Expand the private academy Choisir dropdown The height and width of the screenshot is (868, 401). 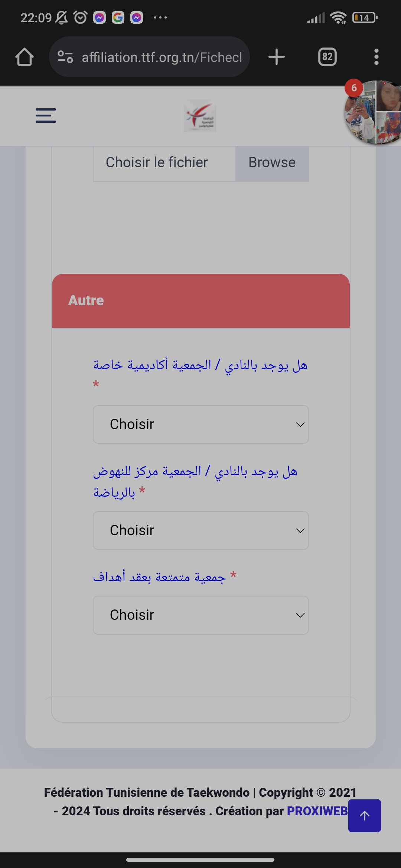coord(200,424)
